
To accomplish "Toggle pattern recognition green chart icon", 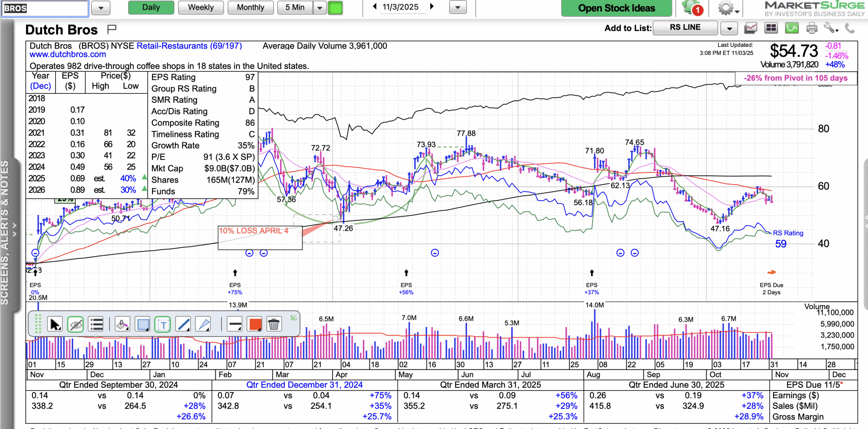I will 791,28.
